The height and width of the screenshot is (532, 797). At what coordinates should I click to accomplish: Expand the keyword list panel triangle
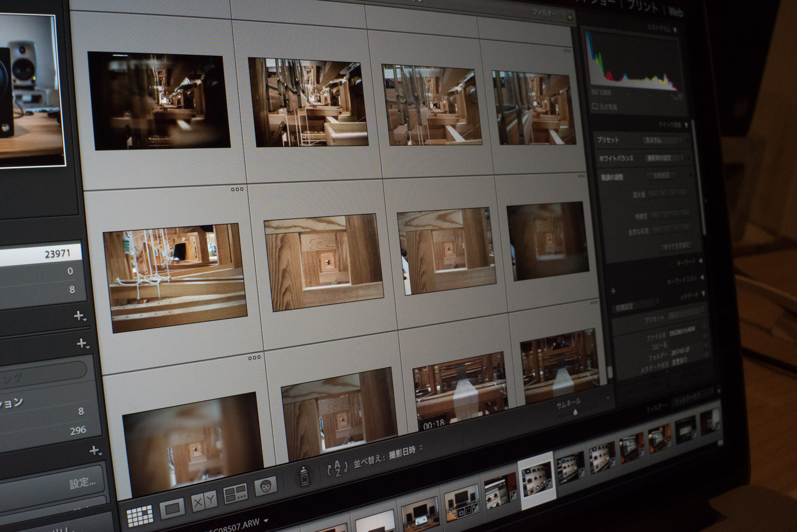pos(702,278)
